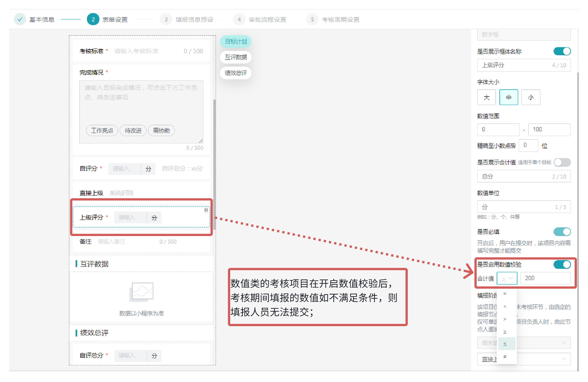Click the checkmark icon for 基本信息 step
588x382 pixels.
(20, 19)
